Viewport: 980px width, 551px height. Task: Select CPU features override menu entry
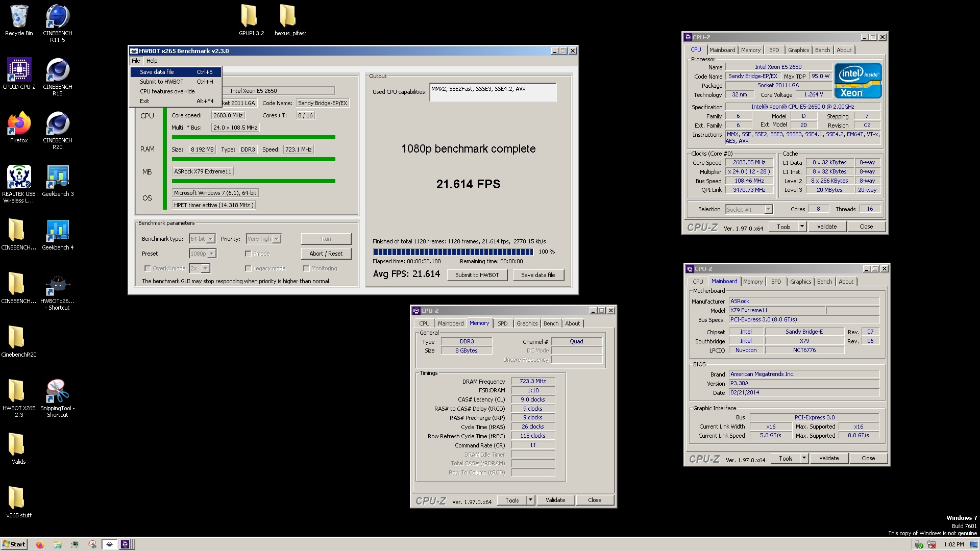[176, 91]
